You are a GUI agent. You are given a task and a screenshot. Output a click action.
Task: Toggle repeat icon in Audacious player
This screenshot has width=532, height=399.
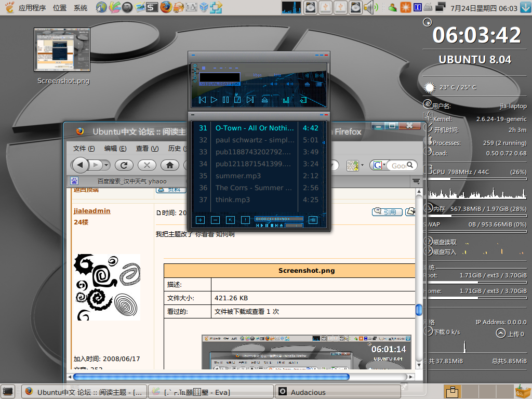coord(303,100)
